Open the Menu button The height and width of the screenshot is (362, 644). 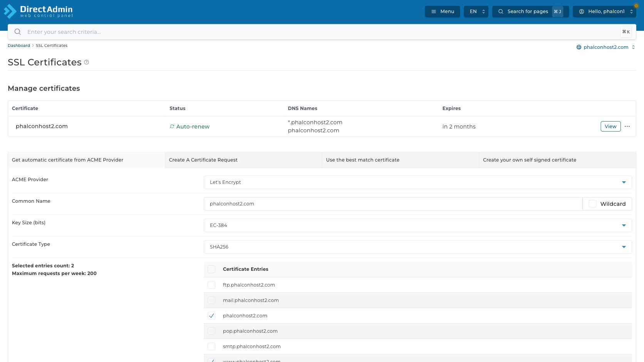coord(442,12)
